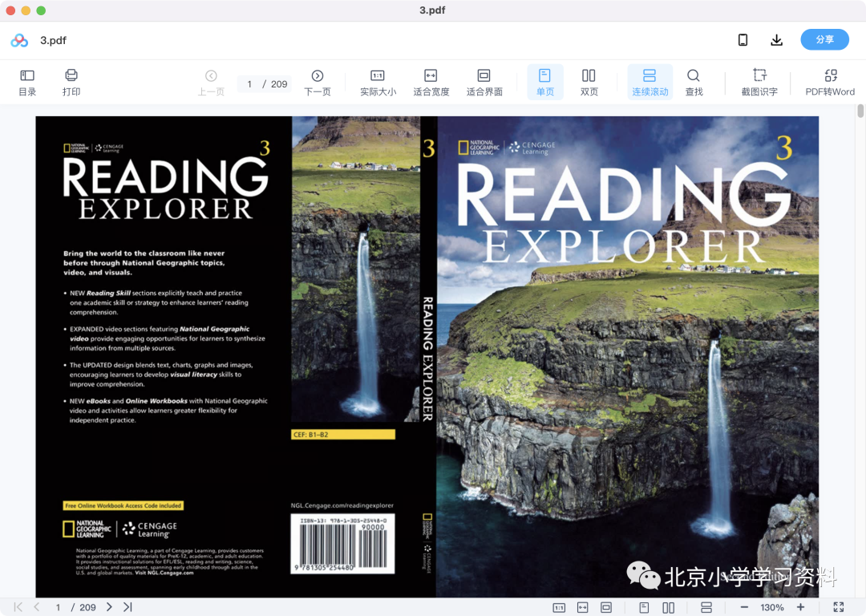Jump to last page in bottom bar
This screenshot has height=616, width=866.
[x=127, y=607]
